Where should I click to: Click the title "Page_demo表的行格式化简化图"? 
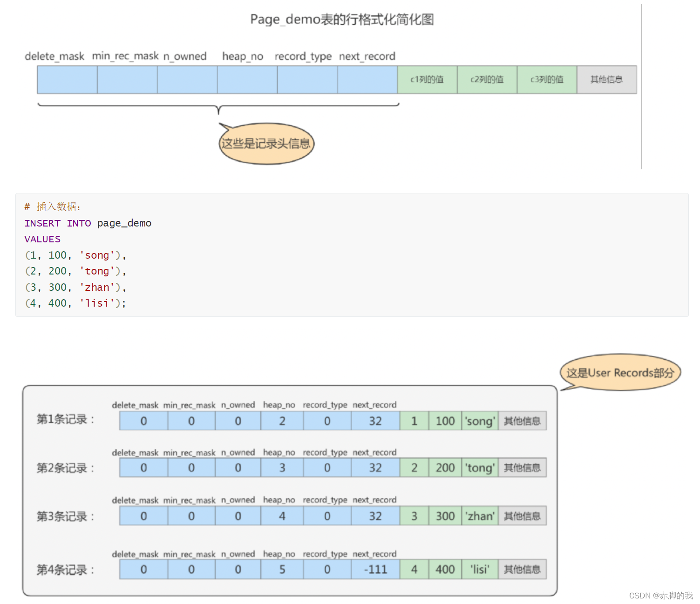click(342, 20)
